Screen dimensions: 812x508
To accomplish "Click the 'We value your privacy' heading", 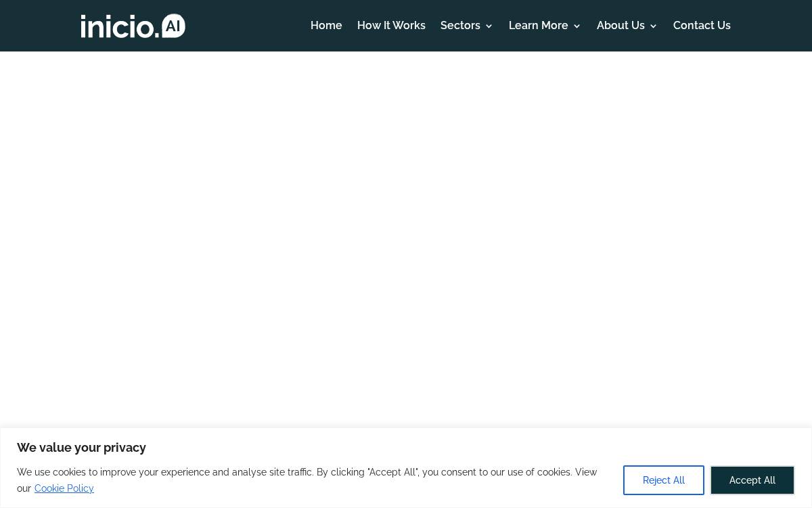I will click(x=81, y=448).
